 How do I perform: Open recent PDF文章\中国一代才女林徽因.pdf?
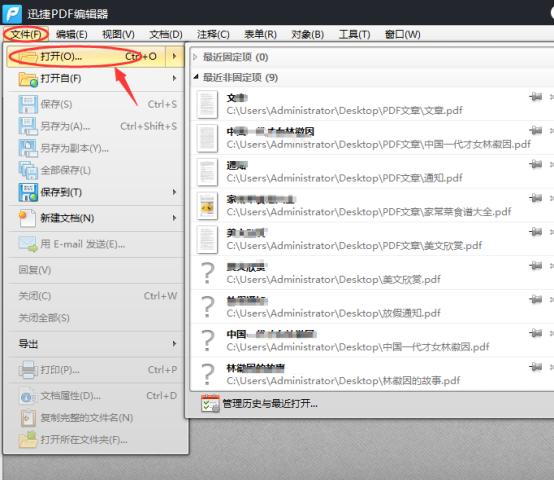372,138
